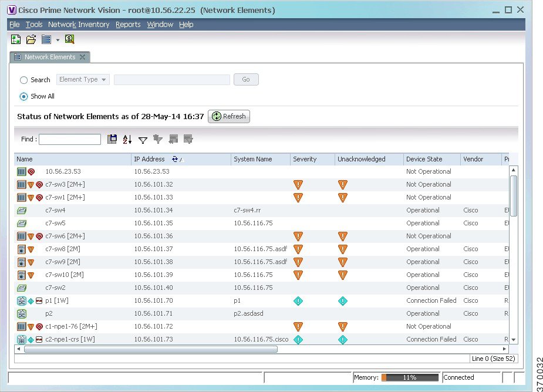Click the vertical scrollbar down arrow
This screenshot has height=392, width=543.
514,340
